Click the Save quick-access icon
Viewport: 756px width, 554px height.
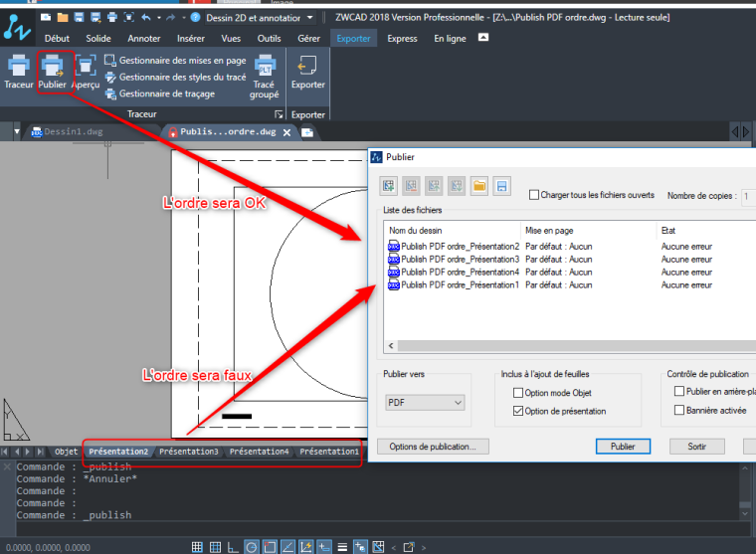(79, 17)
